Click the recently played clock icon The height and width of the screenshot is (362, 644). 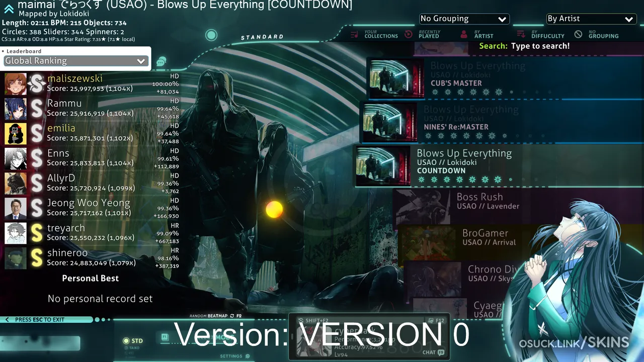coord(409,34)
